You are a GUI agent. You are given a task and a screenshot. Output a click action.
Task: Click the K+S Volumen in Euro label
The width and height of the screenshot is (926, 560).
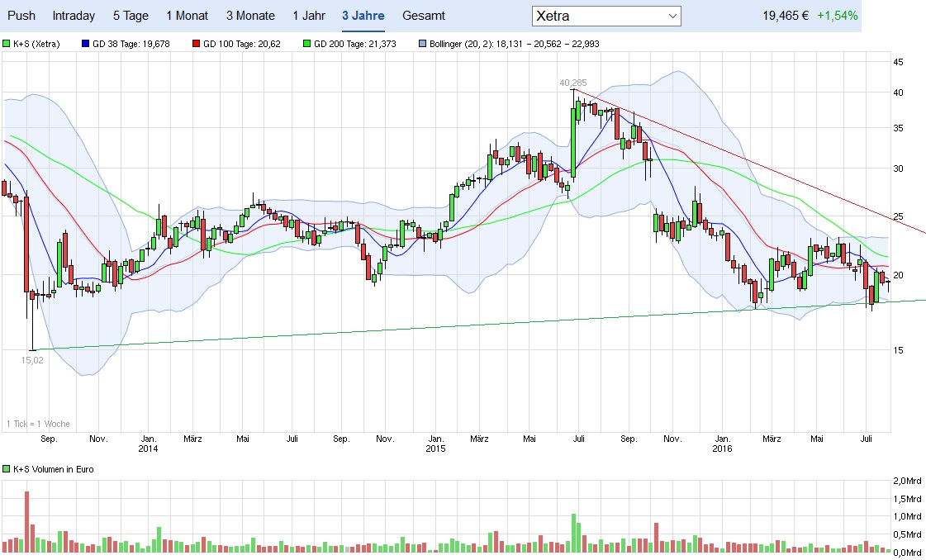pyautogui.click(x=53, y=469)
